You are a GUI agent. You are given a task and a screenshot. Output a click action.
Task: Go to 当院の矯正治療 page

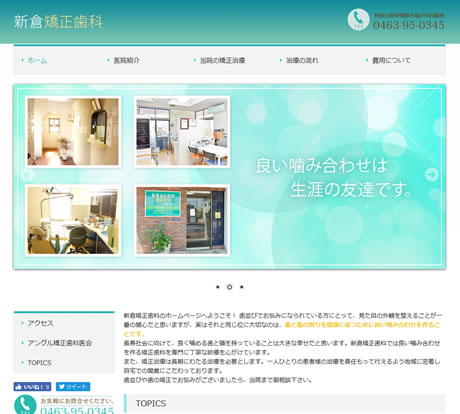pyautogui.click(x=222, y=60)
